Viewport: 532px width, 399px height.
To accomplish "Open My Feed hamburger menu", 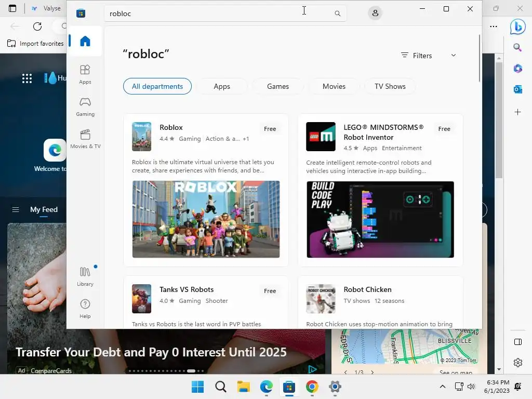I will 16,210.
